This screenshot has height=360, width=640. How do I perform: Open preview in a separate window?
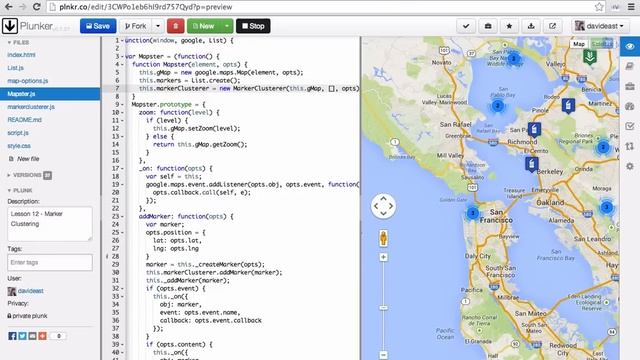(x=552, y=26)
